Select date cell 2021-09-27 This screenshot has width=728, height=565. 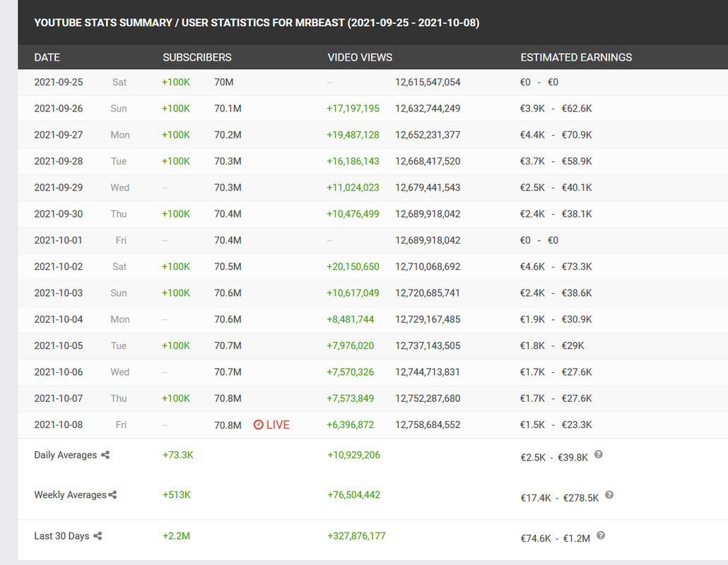[x=59, y=135]
